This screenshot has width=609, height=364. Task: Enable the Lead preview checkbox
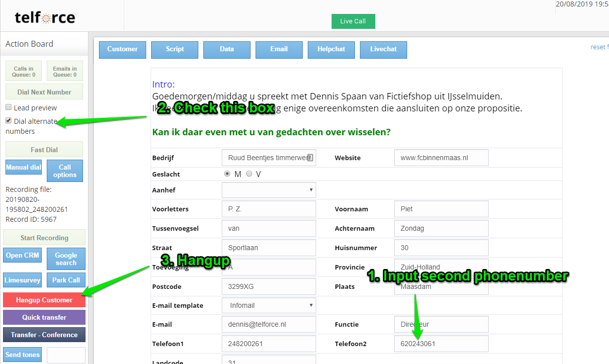tap(8, 107)
